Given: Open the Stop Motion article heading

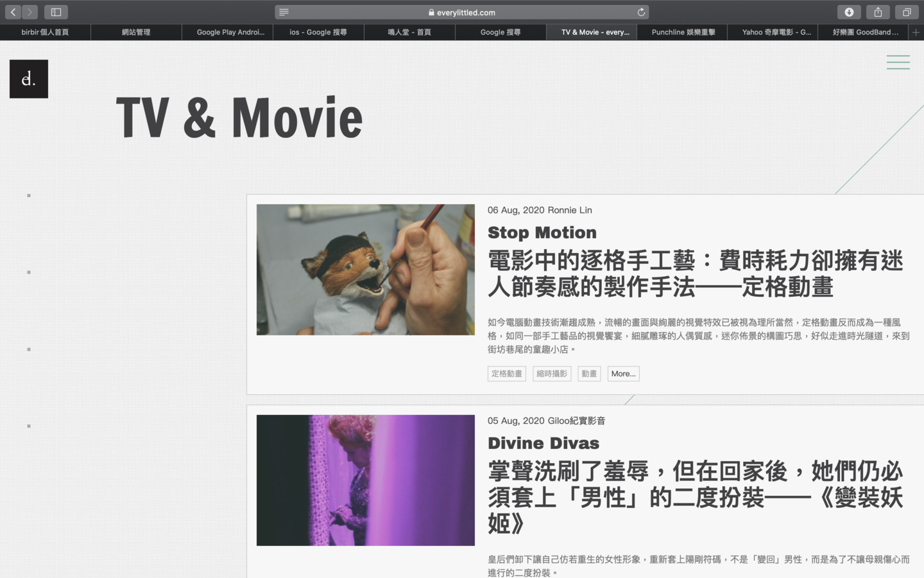Looking at the screenshot, I should pyautogui.click(x=542, y=232).
